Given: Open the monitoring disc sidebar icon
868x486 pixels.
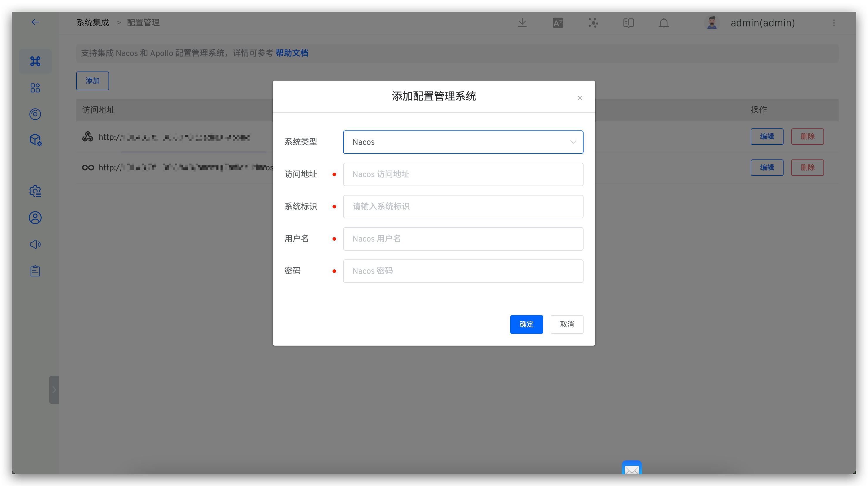Looking at the screenshot, I should [x=35, y=114].
